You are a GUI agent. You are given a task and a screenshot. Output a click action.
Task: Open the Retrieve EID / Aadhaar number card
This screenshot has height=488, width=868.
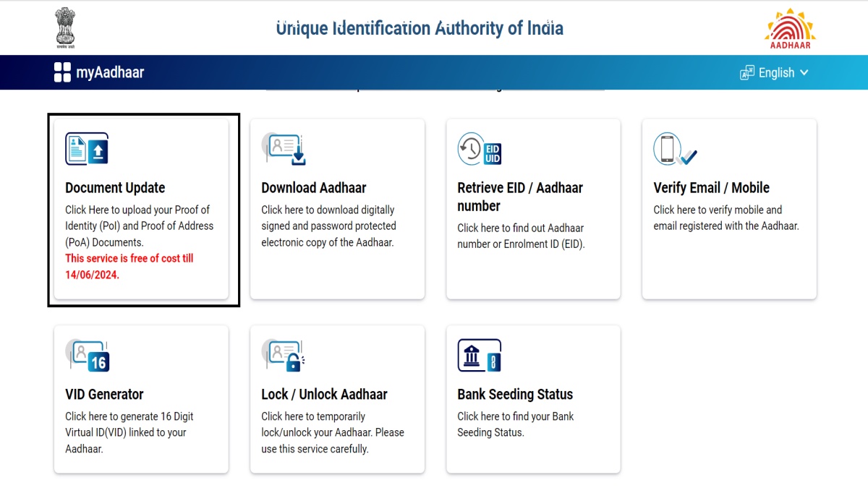(533, 209)
